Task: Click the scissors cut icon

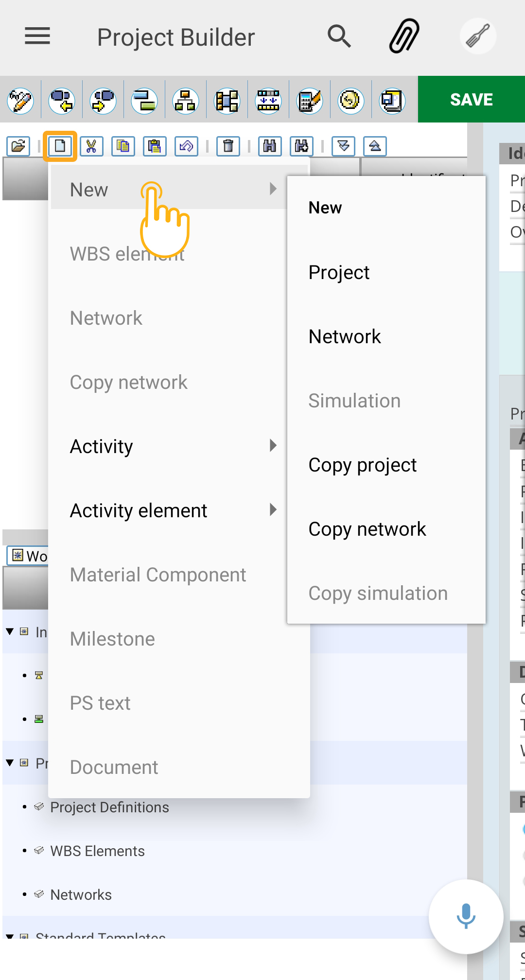Action: point(91,146)
